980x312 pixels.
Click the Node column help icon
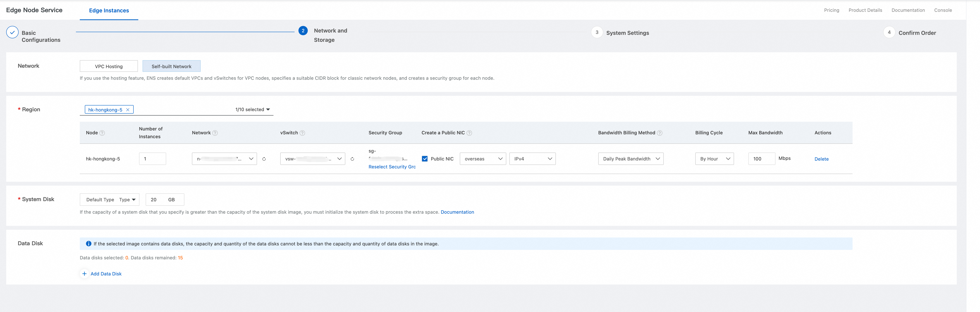coord(102,133)
